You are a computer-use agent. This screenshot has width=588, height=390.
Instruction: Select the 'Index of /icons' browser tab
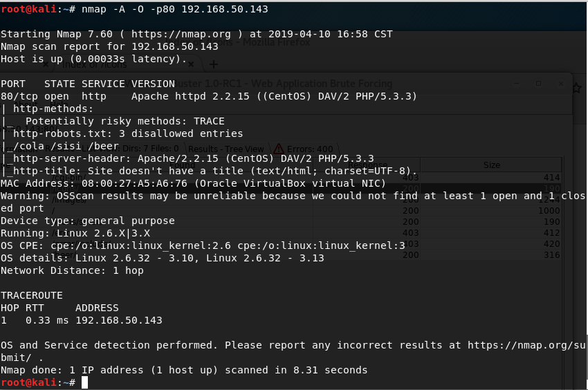point(95,64)
